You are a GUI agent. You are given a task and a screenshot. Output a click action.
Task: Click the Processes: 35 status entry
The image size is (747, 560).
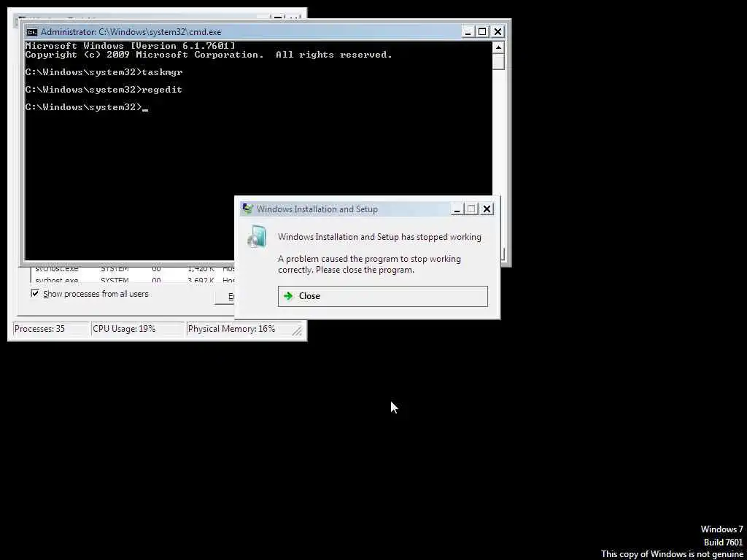tap(51, 329)
